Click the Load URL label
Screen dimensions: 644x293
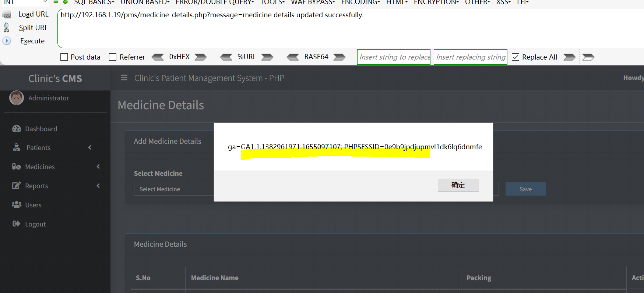[34, 14]
